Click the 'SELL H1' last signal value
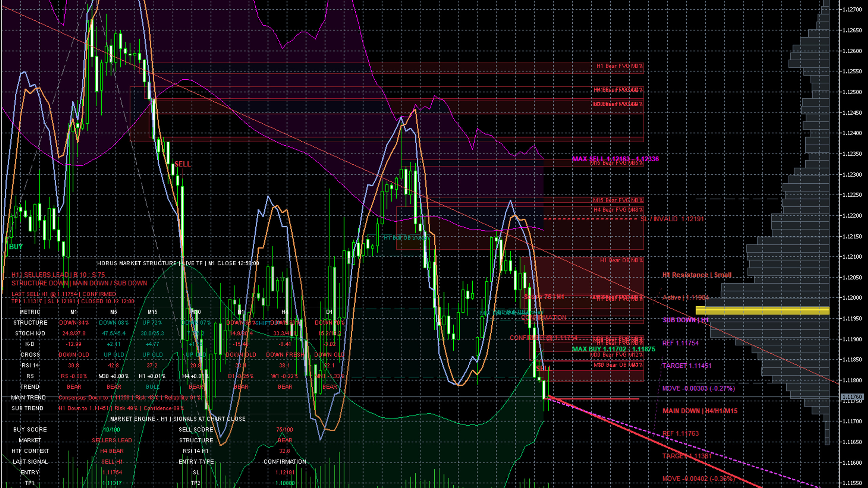The height and width of the screenshot is (488, 868). (x=112, y=462)
